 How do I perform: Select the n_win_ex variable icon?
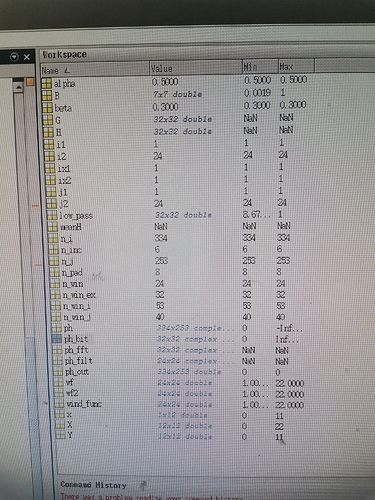(x=55, y=295)
